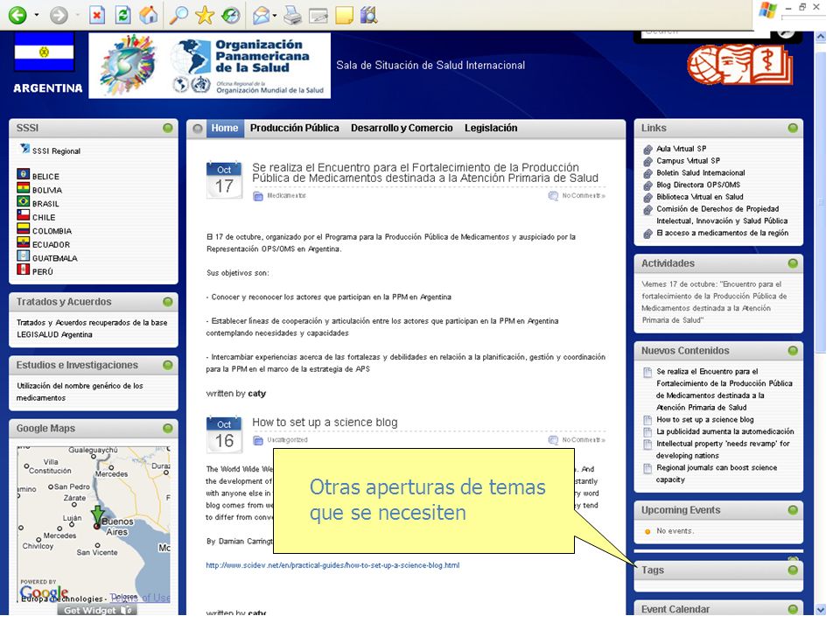Open the Producción Pública menu tab
Screen dimensions: 840x630
(294, 128)
